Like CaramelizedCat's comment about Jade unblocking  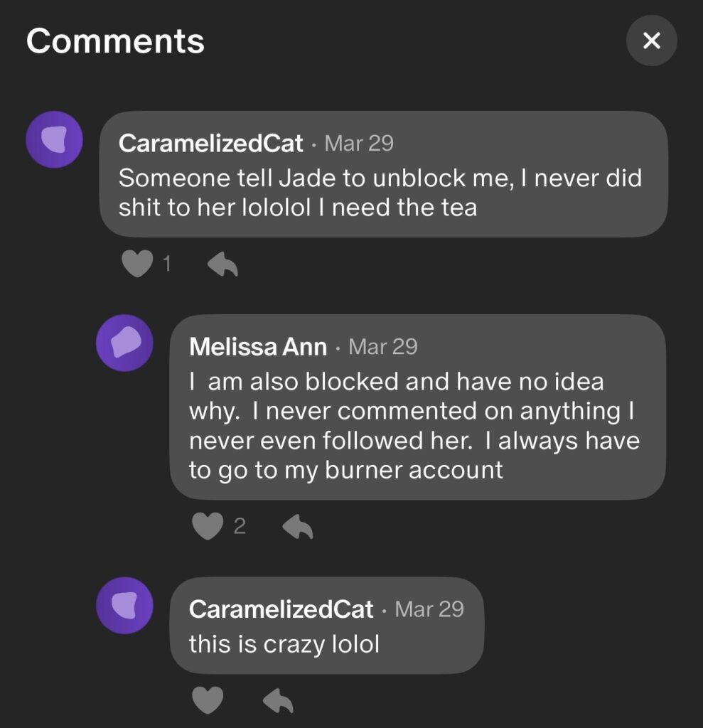pyautogui.click(x=137, y=264)
